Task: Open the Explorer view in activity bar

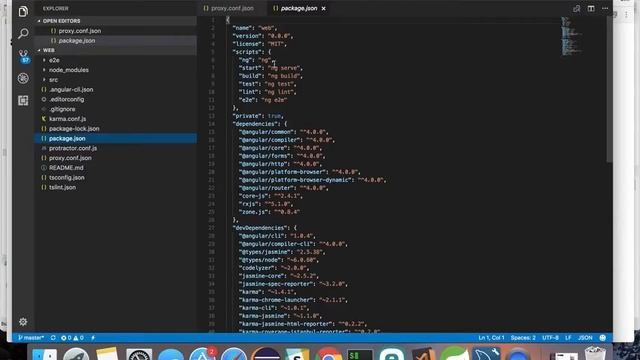Action: tap(23, 11)
